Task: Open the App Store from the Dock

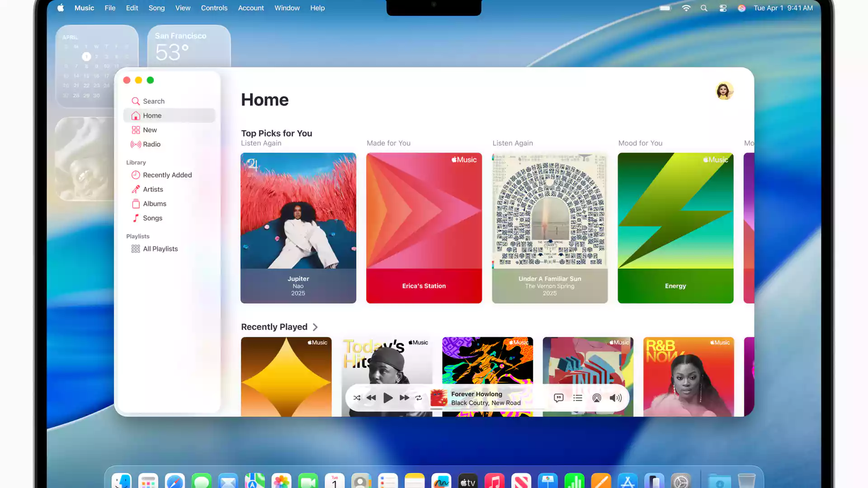Action: (x=627, y=481)
